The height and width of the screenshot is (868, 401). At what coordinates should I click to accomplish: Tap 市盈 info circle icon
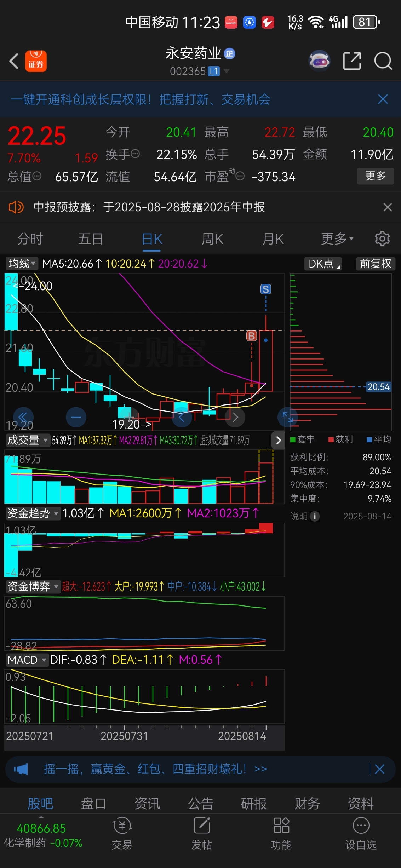(x=240, y=176)
